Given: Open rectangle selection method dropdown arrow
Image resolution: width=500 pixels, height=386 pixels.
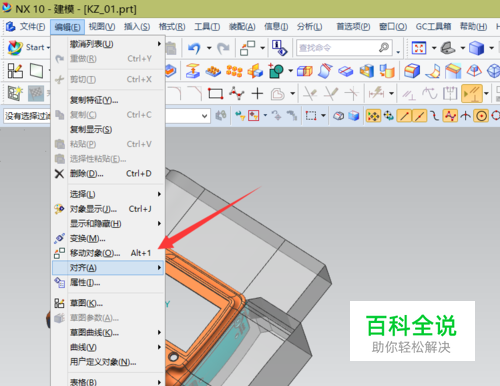Looking at the screenshot, I should (323, 116).
